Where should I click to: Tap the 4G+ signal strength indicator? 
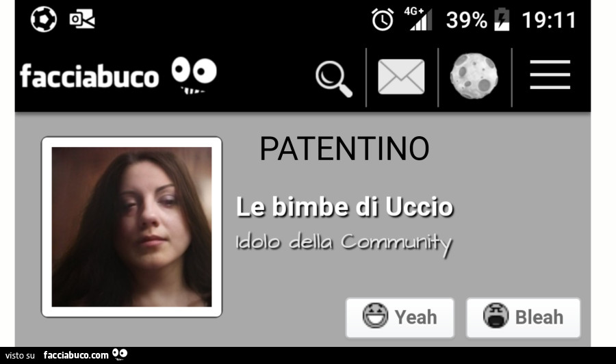[x=419, y=19]
